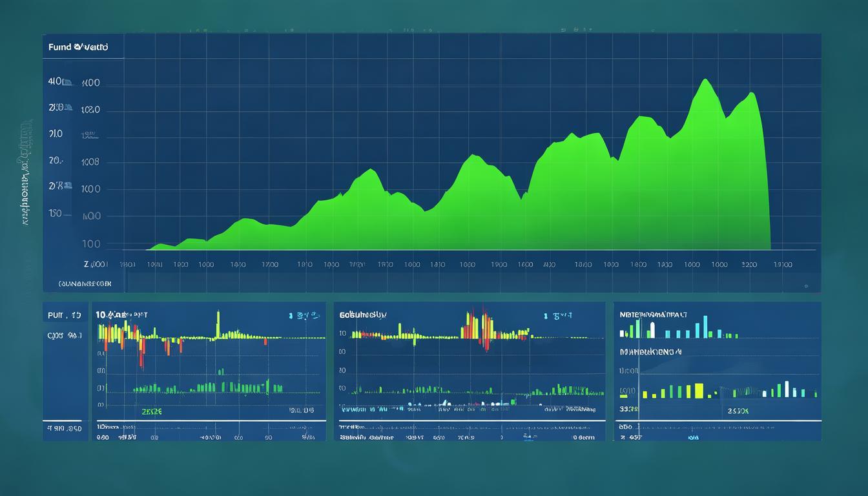Click the small dot icon at the main chart's bottom-right corner
This screenshot has width=868, height=496.
click(807, 285)
